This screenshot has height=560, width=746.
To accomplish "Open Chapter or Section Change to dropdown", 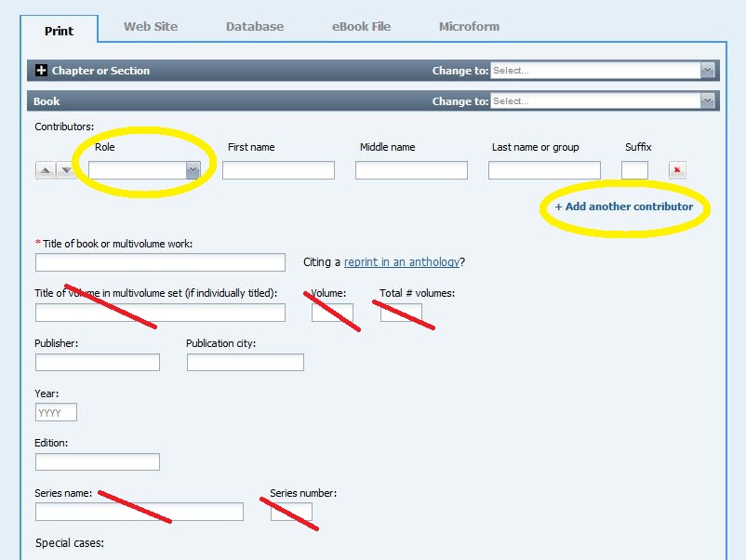I will [x=603, y=71].
